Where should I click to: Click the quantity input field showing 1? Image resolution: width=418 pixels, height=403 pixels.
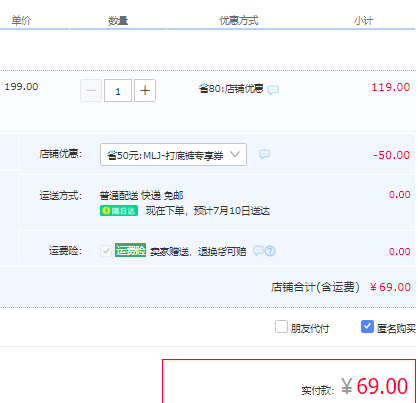coord(118,90)
